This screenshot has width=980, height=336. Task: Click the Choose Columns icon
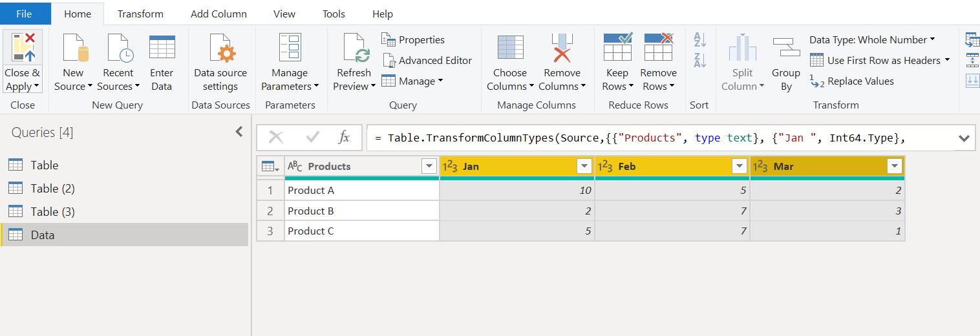click(510, 48)
